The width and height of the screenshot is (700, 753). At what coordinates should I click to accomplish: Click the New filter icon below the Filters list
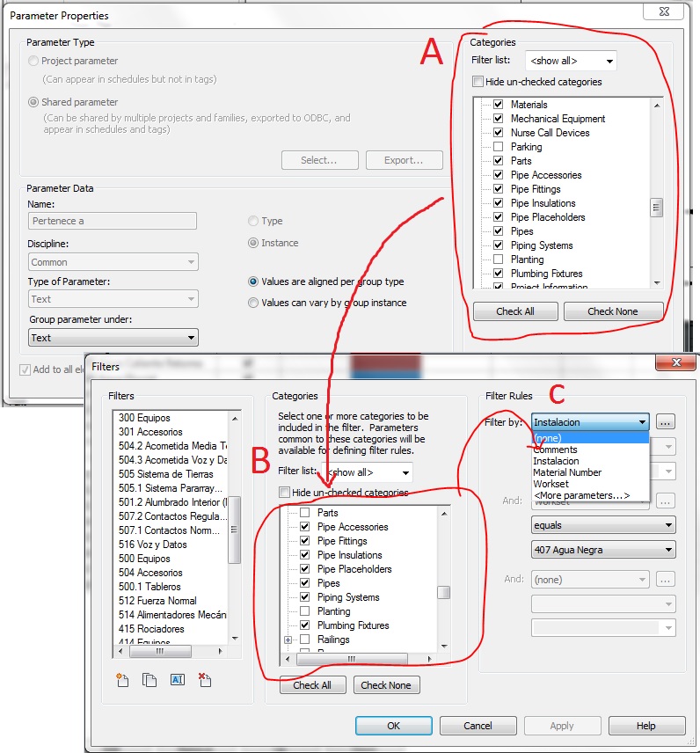122,679
